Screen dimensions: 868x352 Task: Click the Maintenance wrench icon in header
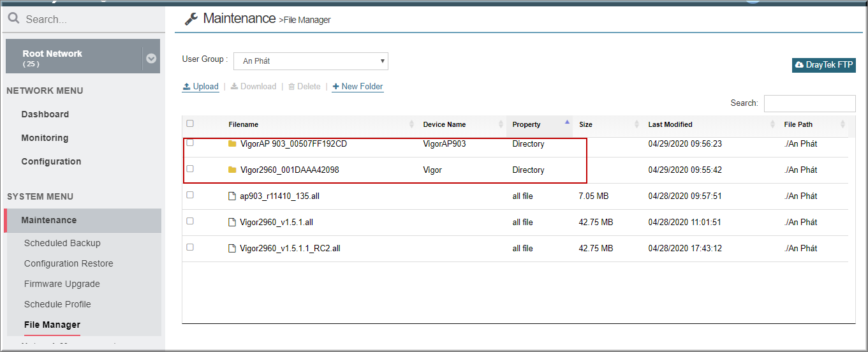[x=191, y=19]
